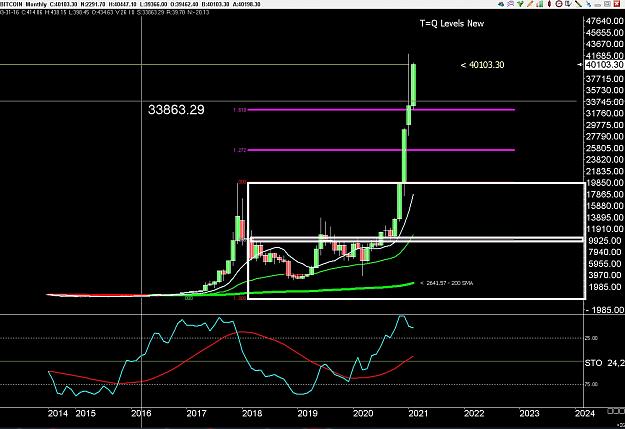625x429 pixels.
Task: Select the upper purple 1.618 Fibonacci line
Action: point(381,109)
